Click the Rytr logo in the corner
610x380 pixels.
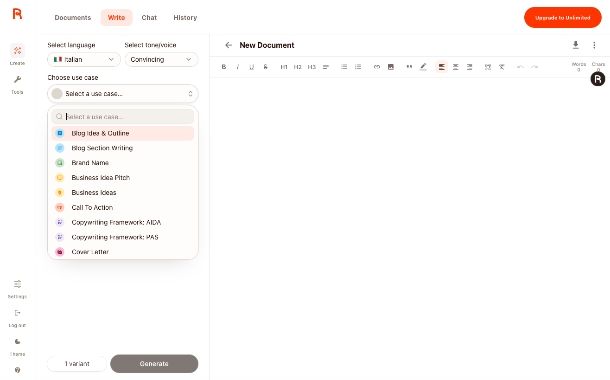pyautogui.click(x=18, y=14)
